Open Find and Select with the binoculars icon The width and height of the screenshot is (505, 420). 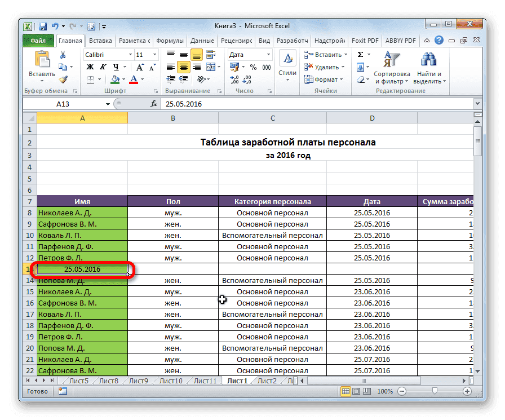(x=429, y=60)
